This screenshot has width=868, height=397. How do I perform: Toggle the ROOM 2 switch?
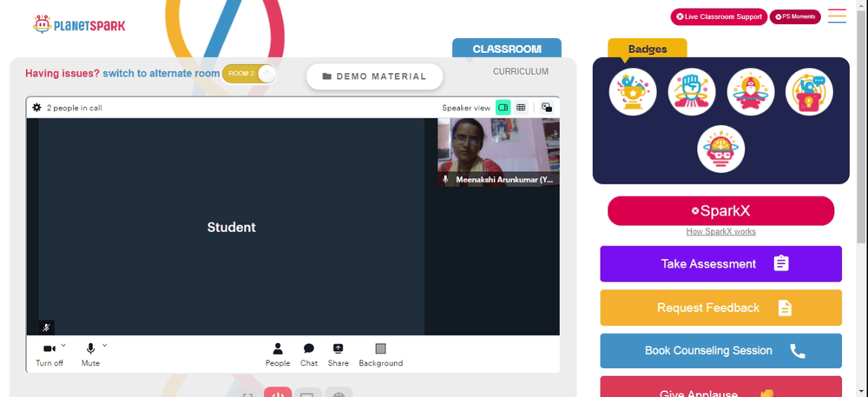tap(248, 74)
